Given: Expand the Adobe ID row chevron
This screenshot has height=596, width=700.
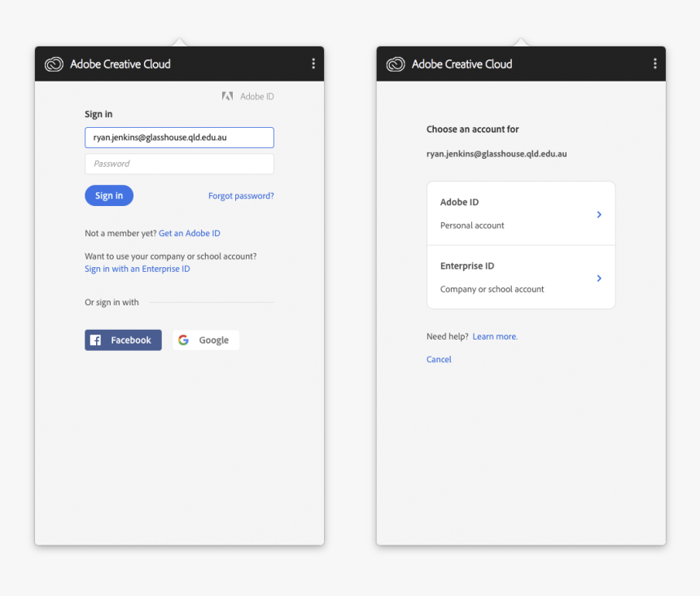Looking at the screenshot, I should tap(599, 214).
